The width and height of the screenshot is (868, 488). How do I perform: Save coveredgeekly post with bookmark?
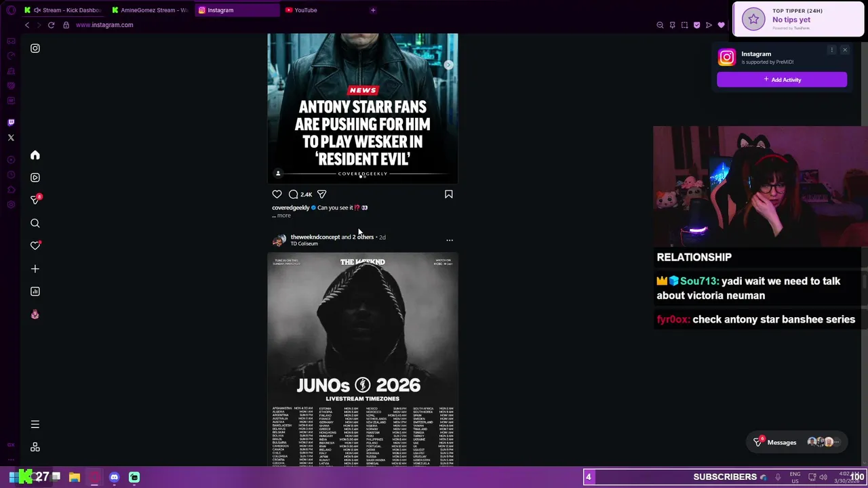448,195
